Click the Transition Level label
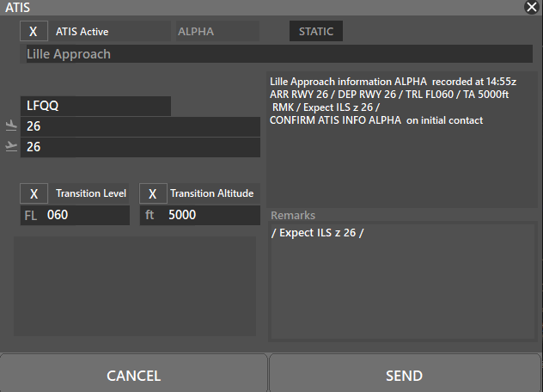This screenshot has height=392, width=543. tap(91, 193)
